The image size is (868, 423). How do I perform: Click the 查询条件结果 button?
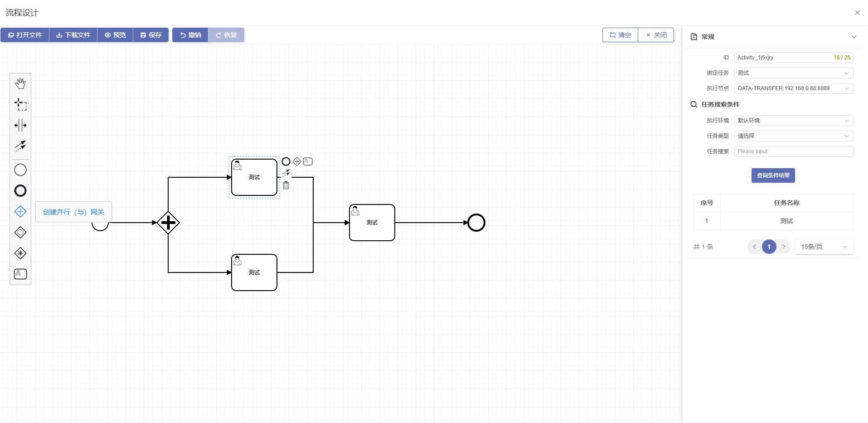pos(773,175)
